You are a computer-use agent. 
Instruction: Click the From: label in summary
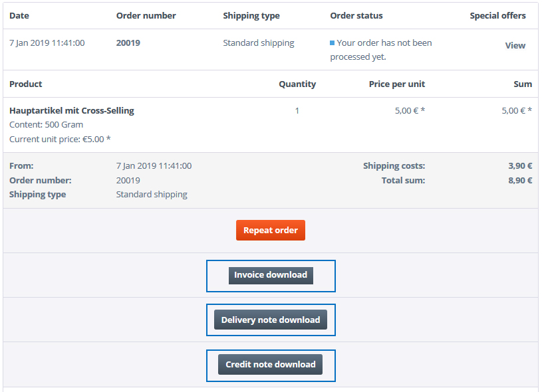click(x=21, y=166)
